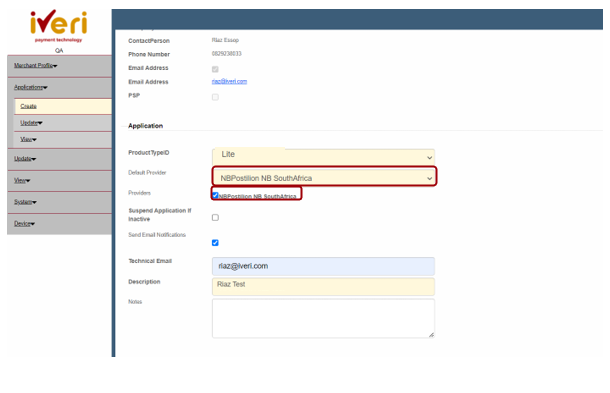Open the Default Provider dropdown

[x=324, y=177]
